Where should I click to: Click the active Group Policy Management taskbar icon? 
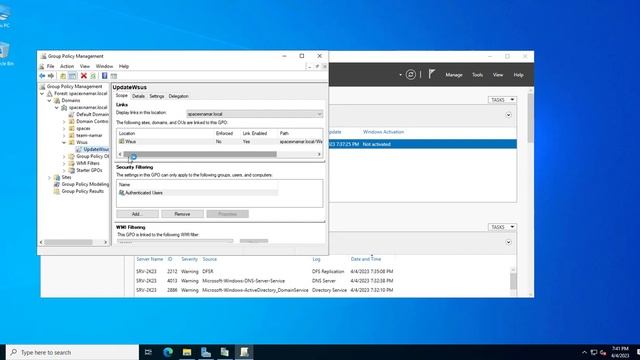click(244, 352)
